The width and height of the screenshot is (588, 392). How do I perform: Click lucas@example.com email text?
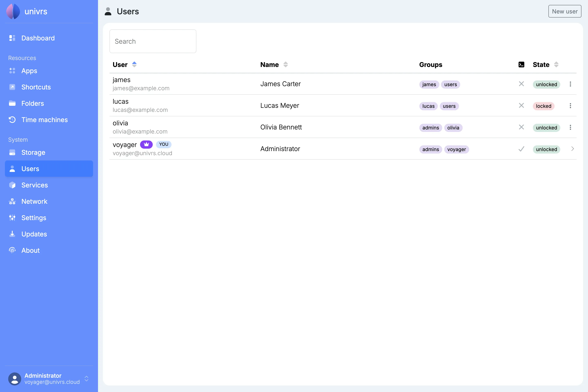coord(140,110)
